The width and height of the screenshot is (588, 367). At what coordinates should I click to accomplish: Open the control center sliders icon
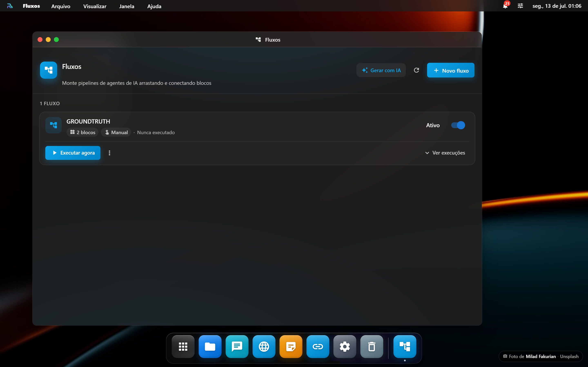click(520, 6)
